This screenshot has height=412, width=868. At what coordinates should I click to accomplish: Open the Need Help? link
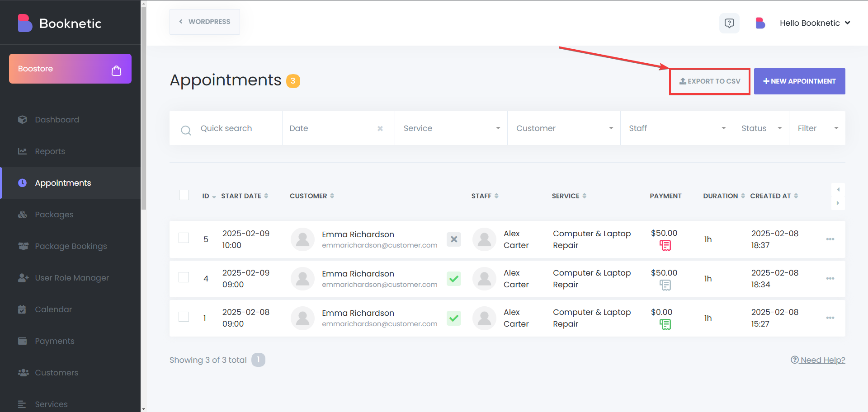(818, 360)
